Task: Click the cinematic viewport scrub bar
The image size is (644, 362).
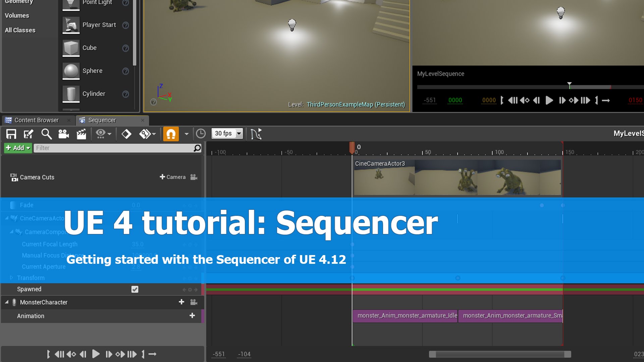Action: click(x=530, y=87)
